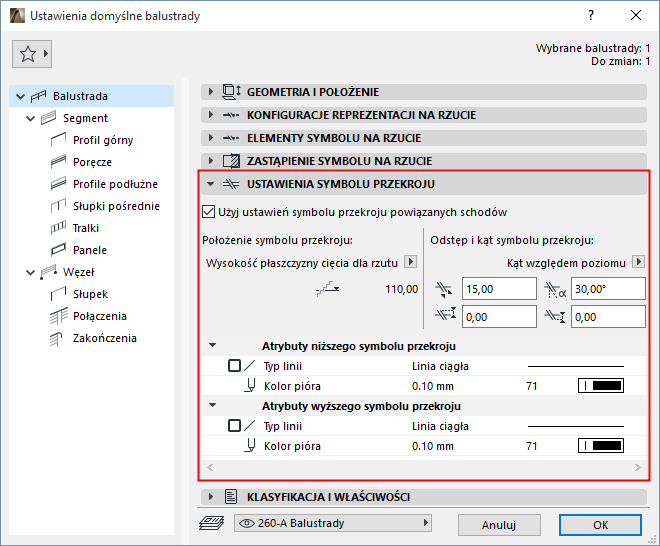
Task: Expand Zastąpienie symbolu na rzucie panel
Action: [x=211, y=161]
